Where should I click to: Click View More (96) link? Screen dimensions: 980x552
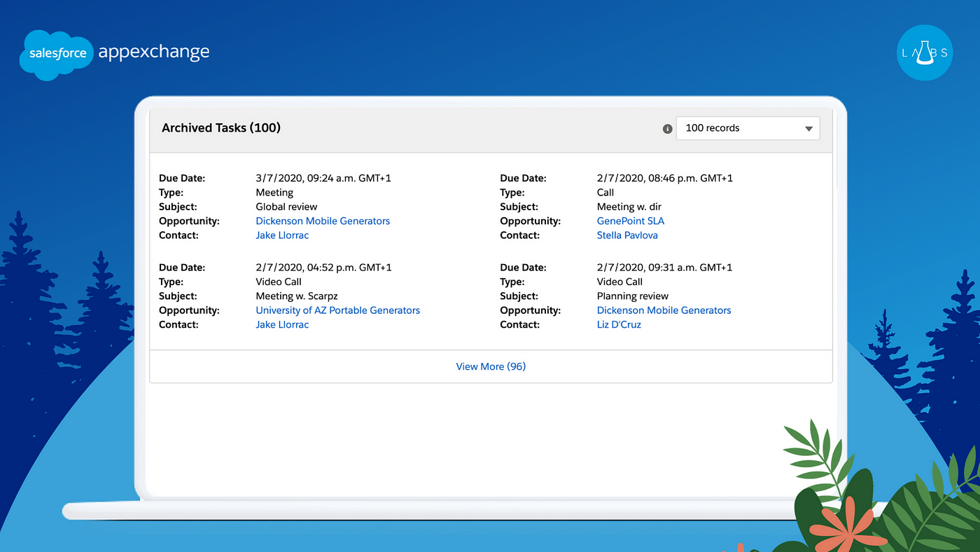(x=491, y=366)
